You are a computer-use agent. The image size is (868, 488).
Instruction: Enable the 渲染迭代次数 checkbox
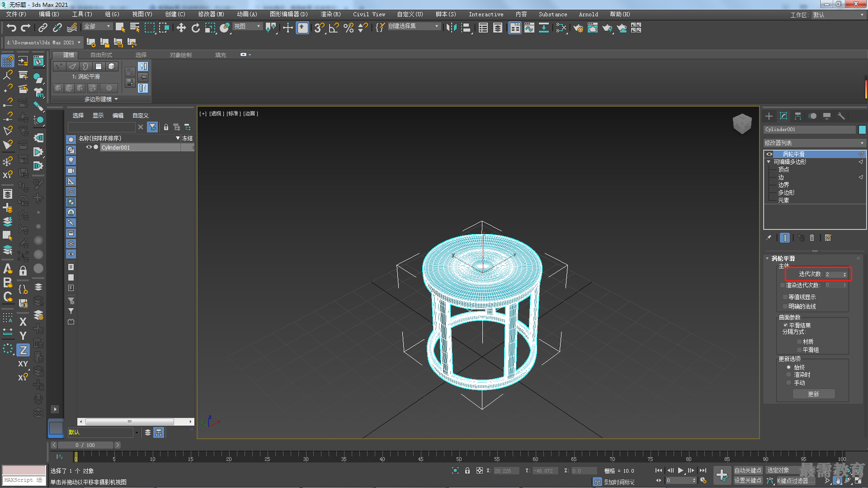(783, 285)
